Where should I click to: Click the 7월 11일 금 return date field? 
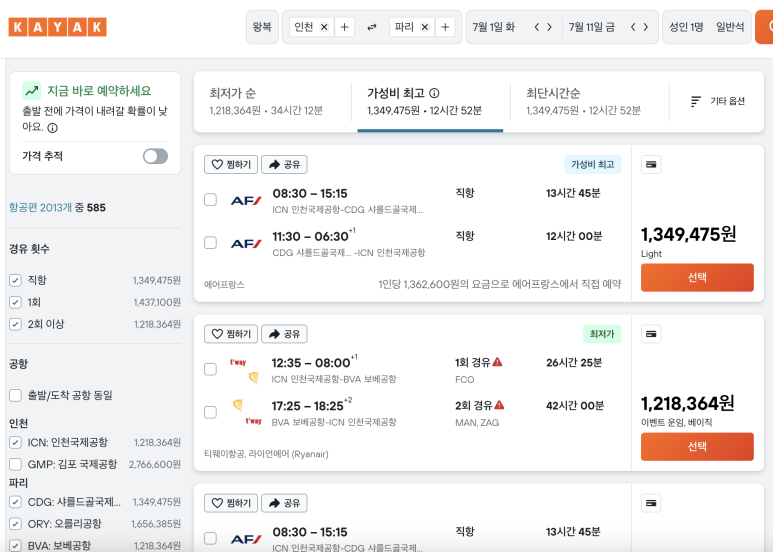point(592,27)
